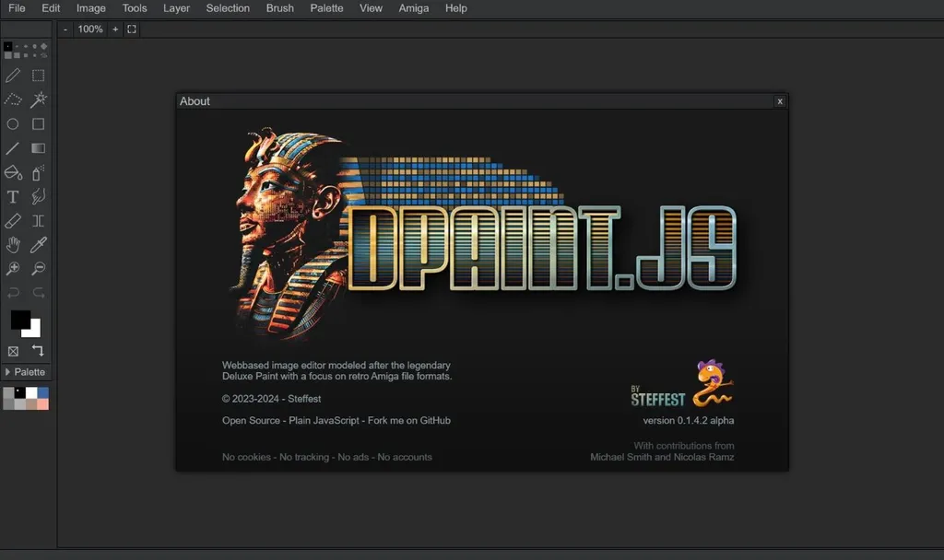
Task: Swap foreground and background colors
Action: (x=37, y=351)
